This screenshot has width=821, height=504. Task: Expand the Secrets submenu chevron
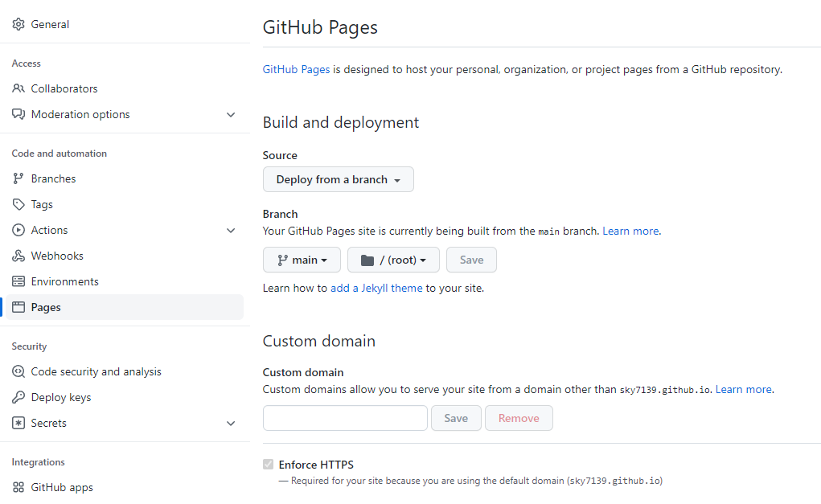[231, 424]
